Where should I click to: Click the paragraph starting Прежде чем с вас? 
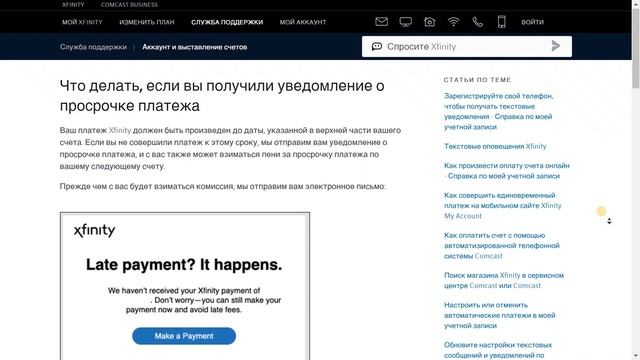(222, 186)
